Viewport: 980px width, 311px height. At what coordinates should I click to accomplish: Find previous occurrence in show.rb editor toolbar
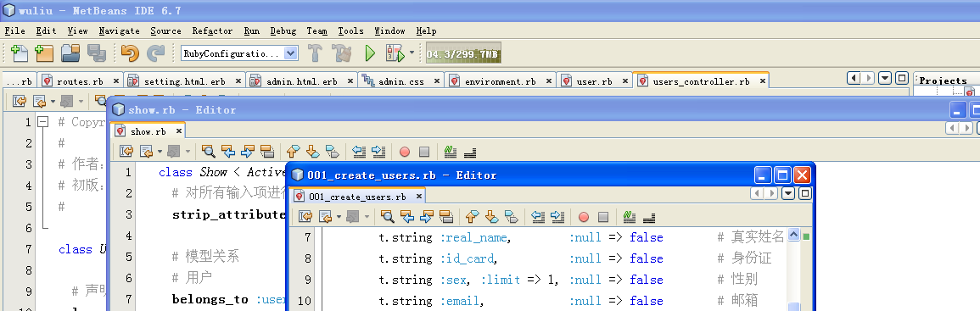[x=228, y=151]
